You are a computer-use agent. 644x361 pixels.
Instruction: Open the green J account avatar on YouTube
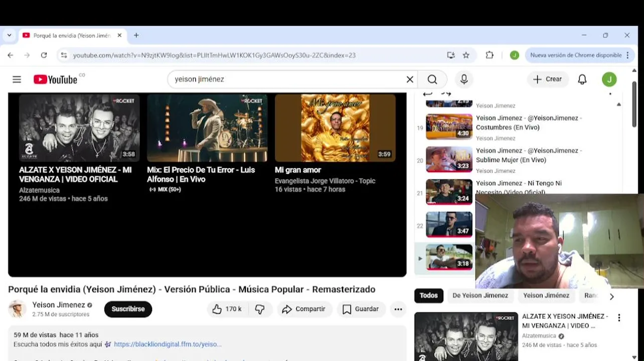[609, 79]
